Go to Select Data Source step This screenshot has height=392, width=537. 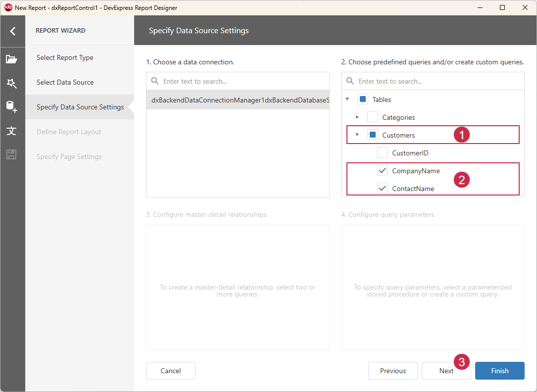pyautogui.click(x=80, y=82)
